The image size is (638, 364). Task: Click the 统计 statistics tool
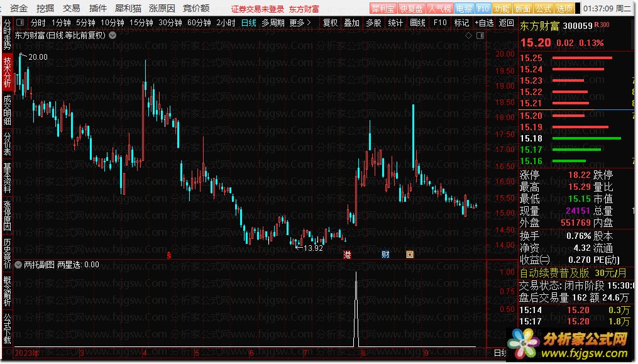[x=395, y=23]
